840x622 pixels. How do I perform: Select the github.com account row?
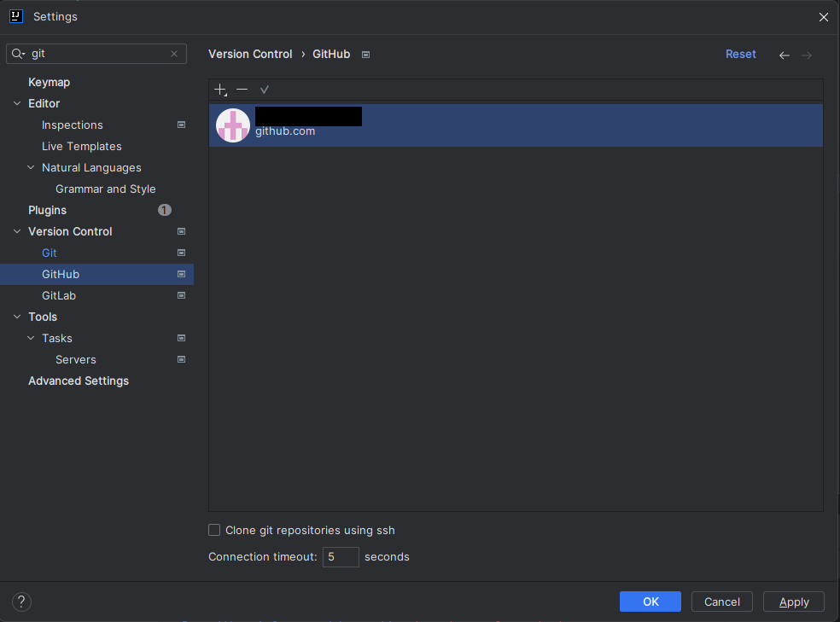[x=516, y=125]
